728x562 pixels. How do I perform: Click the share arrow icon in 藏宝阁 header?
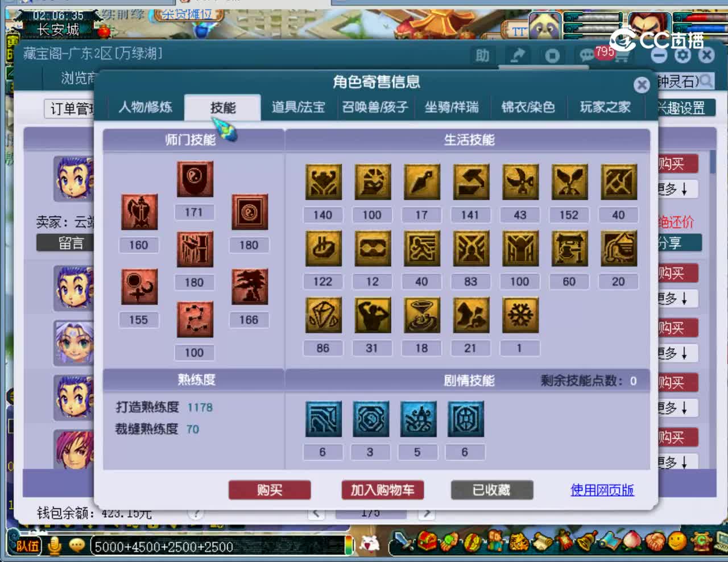[x=518, y=55]
